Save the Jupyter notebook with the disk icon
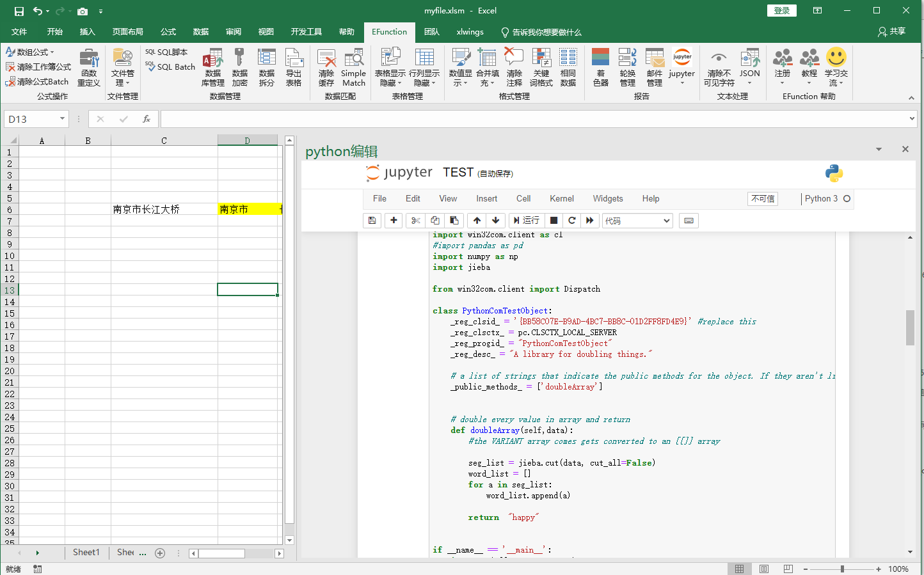The width and height of the screenshot is (924, 575). [372, 221]
